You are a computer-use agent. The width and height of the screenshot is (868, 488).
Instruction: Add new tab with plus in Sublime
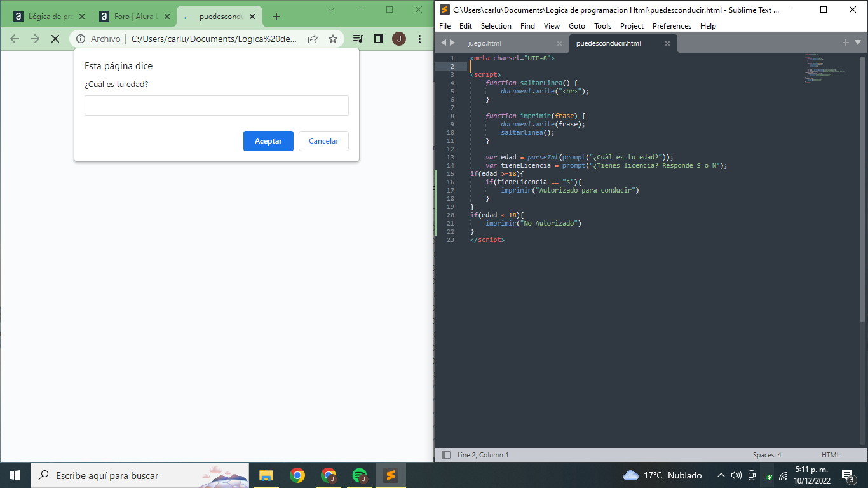[x=846, y=43]
